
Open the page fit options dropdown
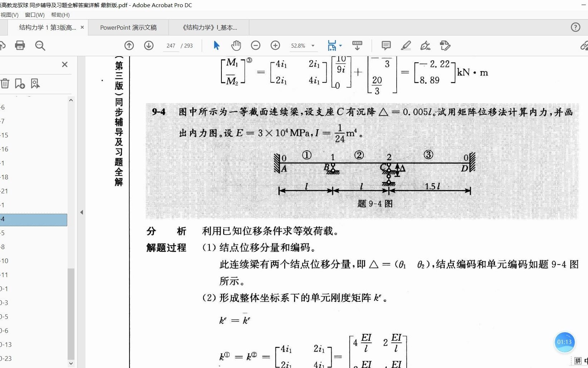(x=341, y=45)
